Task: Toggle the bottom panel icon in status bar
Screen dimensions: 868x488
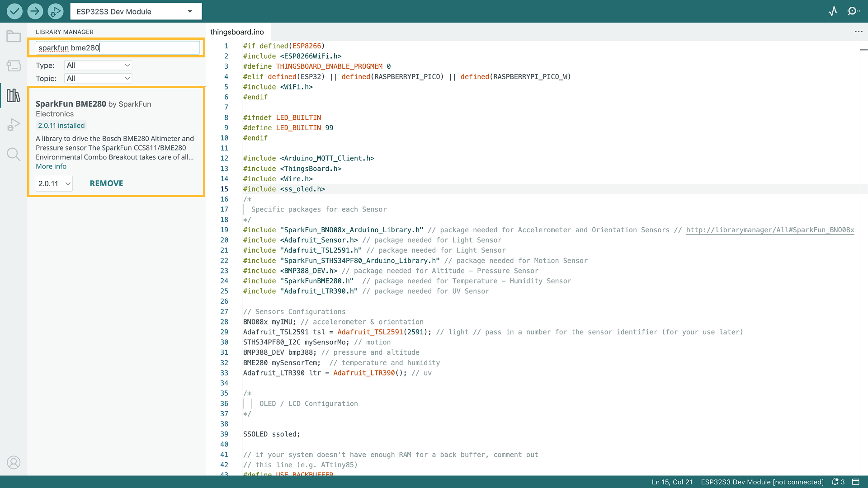Action: coord(856,482)
